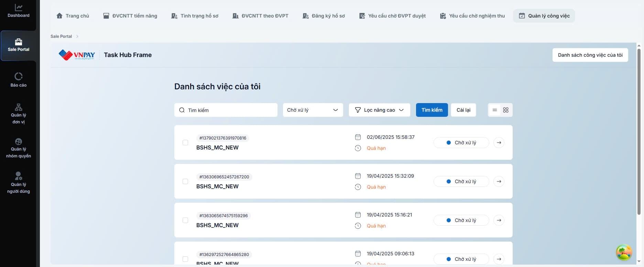Viewport: 644px width, 267px height.
Task: Open the Đăng ký hồ sơ tab
Action: [324, 16]
